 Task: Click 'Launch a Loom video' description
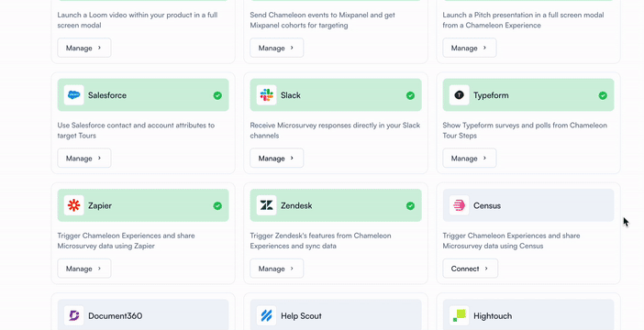(x=138, y=20)
